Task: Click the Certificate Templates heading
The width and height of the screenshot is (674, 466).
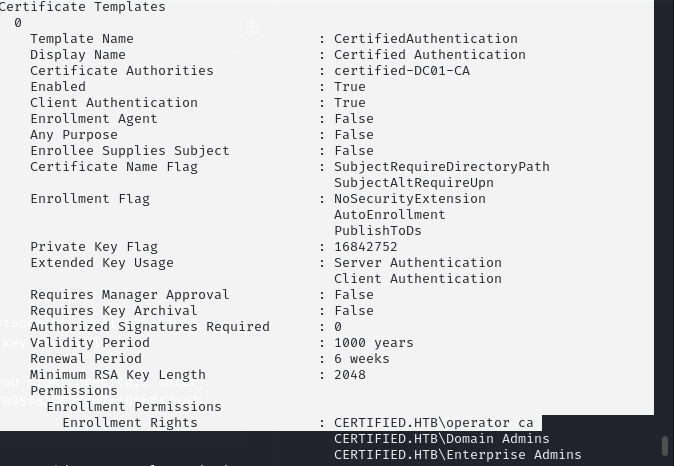Action: click(83, 7)
